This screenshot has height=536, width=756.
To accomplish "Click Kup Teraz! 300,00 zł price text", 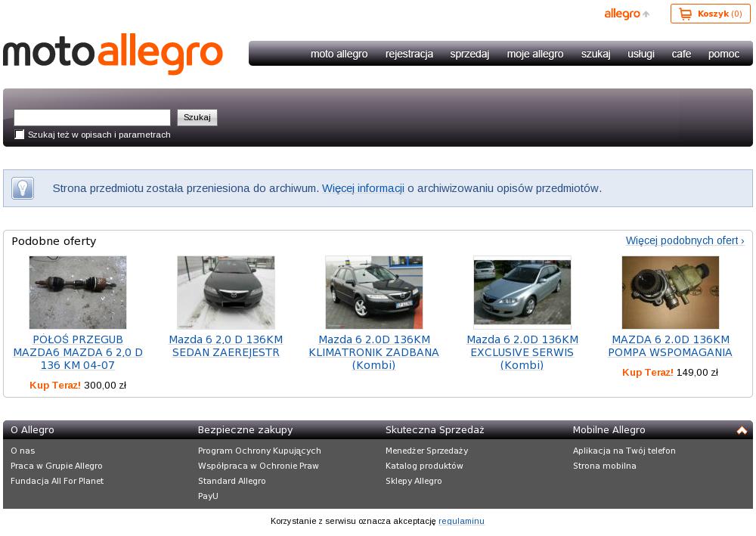I will [78, 385].
